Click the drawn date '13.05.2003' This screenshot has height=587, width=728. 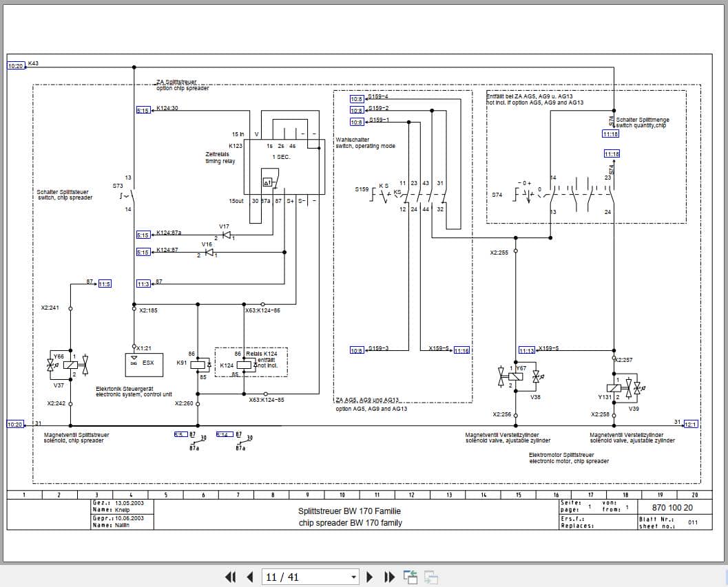point(129,502)
